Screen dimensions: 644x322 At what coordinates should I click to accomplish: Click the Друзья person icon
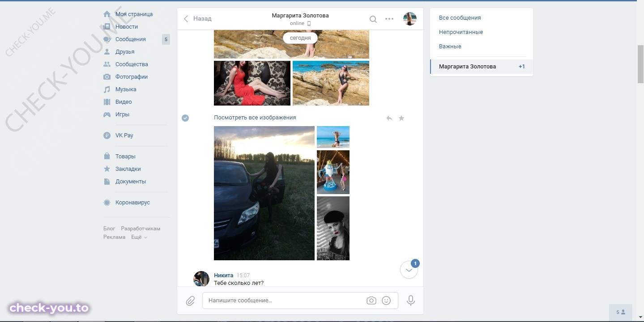(107, 52)
